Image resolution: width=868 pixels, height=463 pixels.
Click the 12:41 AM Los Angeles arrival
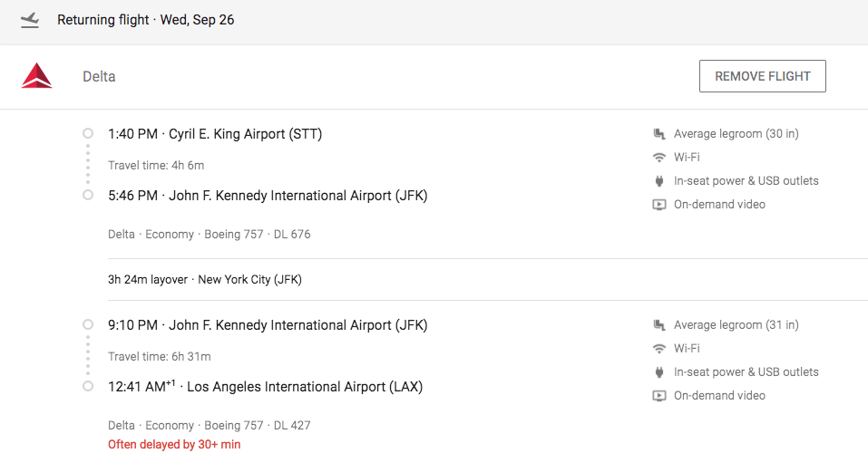coord(265,387)
